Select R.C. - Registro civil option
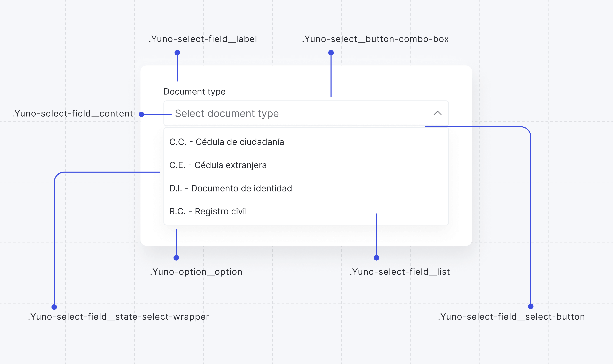Image resolution: width=613 pixels, height=364 pixels. 208,211
